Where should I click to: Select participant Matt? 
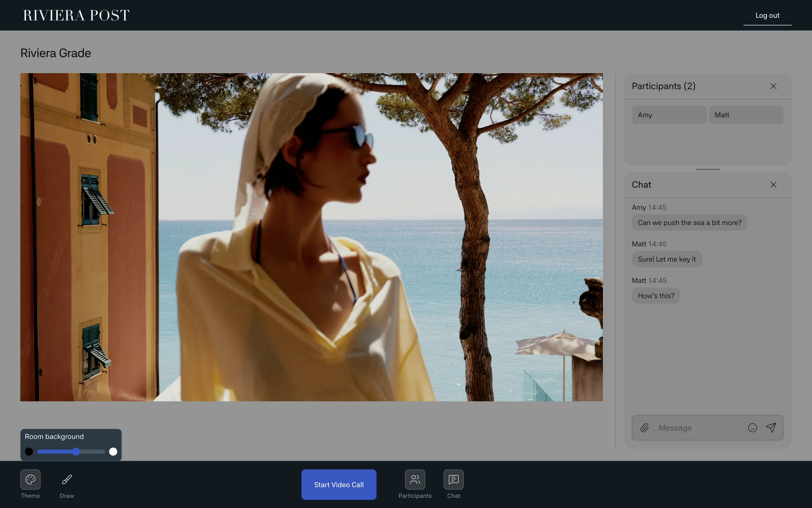(x=746, y=115)
